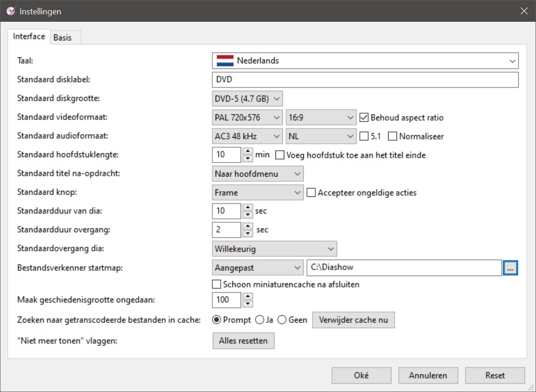Click the C:\Diashow path field
Screen dimensions: 536x392
pos(404,268)
